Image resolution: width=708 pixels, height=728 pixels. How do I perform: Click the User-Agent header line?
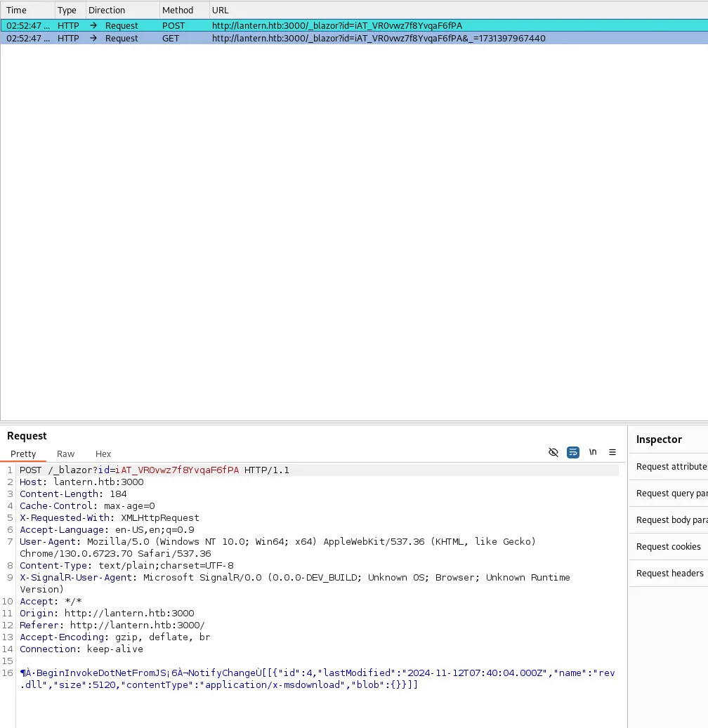[277, 548]
